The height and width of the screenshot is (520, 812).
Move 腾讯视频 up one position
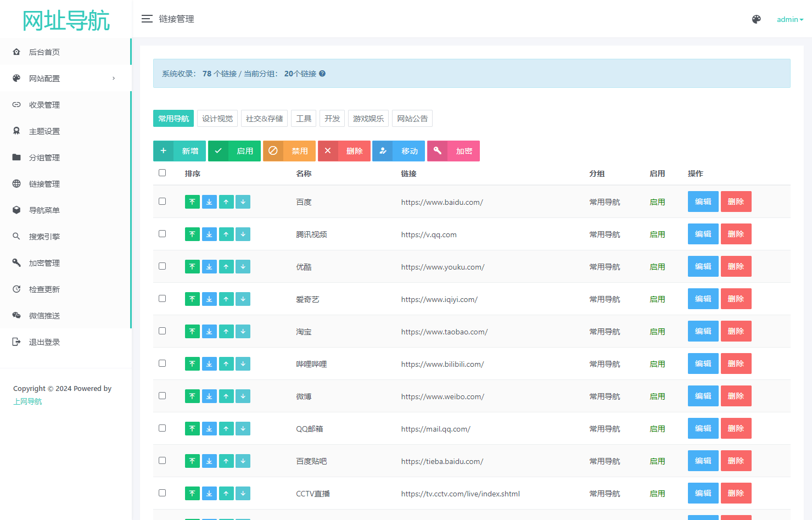(226, 234)
